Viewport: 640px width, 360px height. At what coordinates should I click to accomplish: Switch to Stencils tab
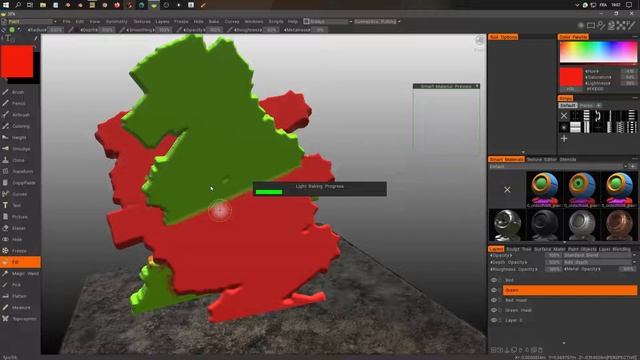[x=568, y=160]
